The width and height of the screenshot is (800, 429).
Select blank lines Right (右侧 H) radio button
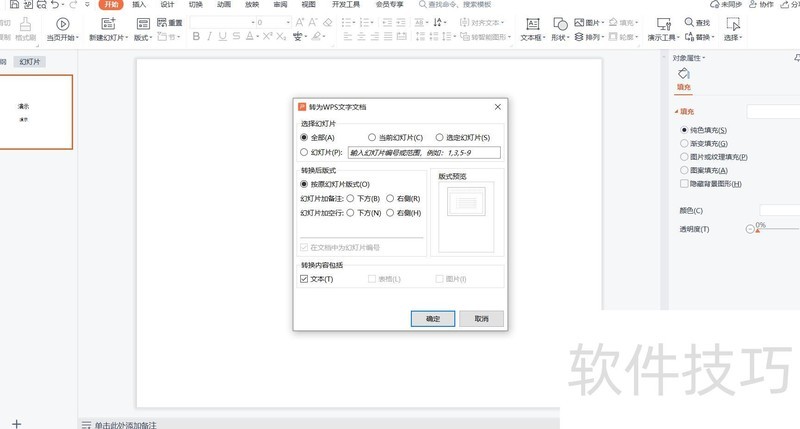pos(390,213)
